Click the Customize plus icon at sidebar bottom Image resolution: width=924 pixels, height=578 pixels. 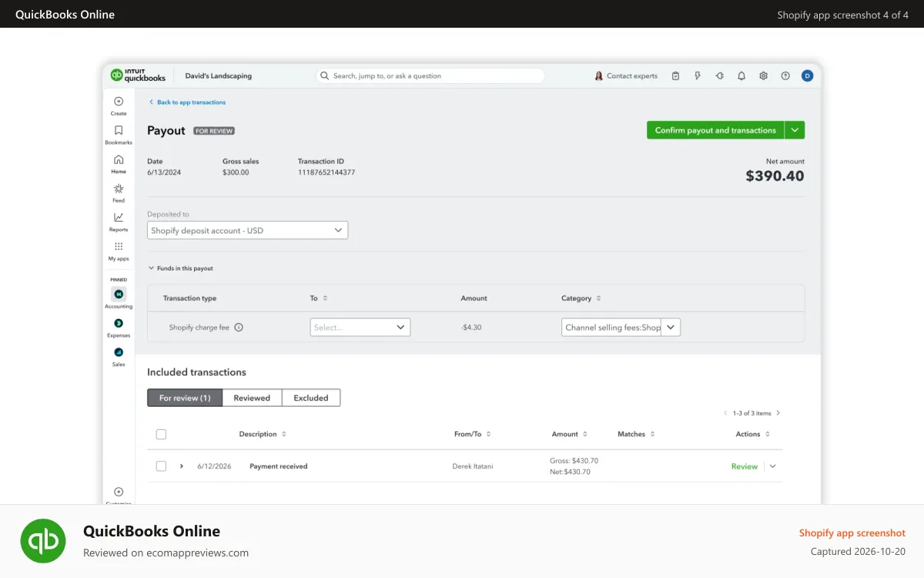(119, 492)
